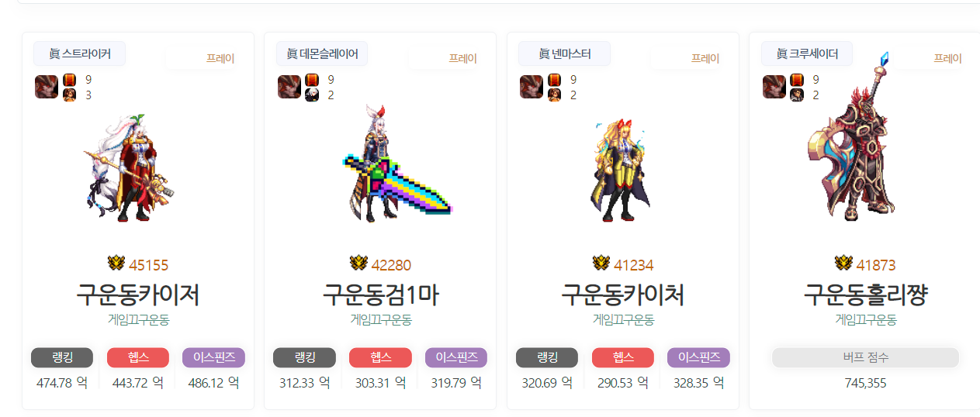Open character name 구운동홀리쨩
The height and width of the screenshot is (417, 980).
[x=865, y=295]
